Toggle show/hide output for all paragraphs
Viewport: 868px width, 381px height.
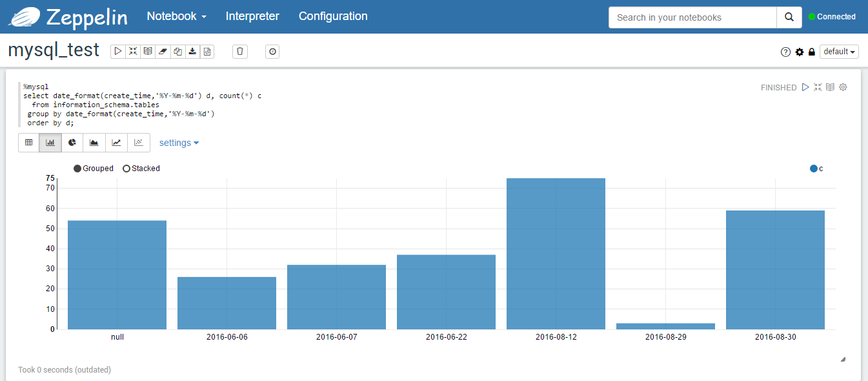point(148,52)
